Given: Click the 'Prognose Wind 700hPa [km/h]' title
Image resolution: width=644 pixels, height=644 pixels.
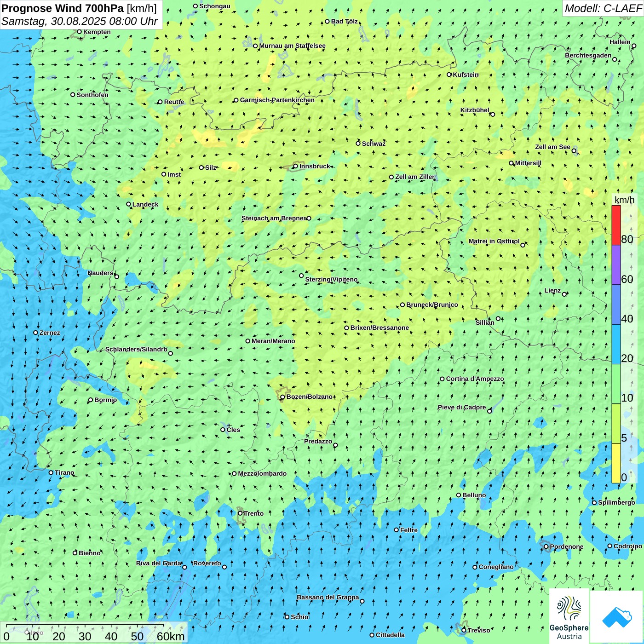Looking at the screenshot, I should [x=79, y=8].
